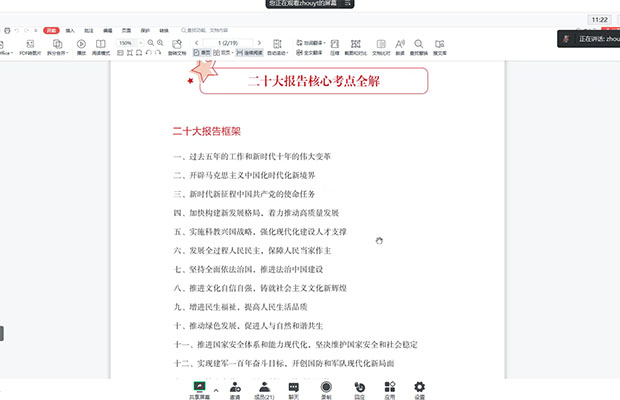Click 成员(21) members button

(264, 390)
